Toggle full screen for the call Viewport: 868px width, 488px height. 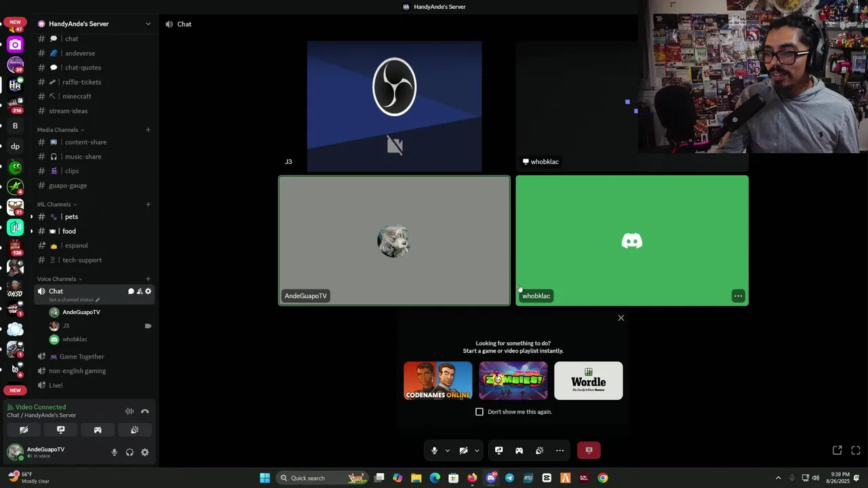[x=856, y=451]
